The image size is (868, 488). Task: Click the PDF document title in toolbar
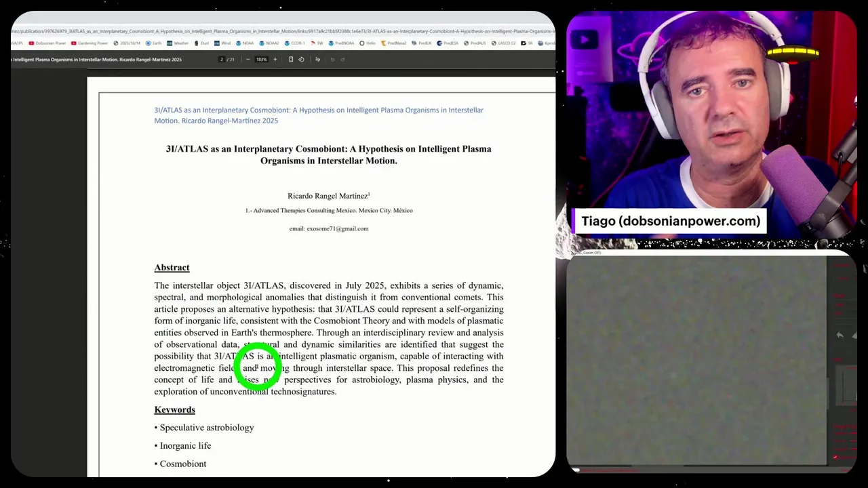click(96, 60)
